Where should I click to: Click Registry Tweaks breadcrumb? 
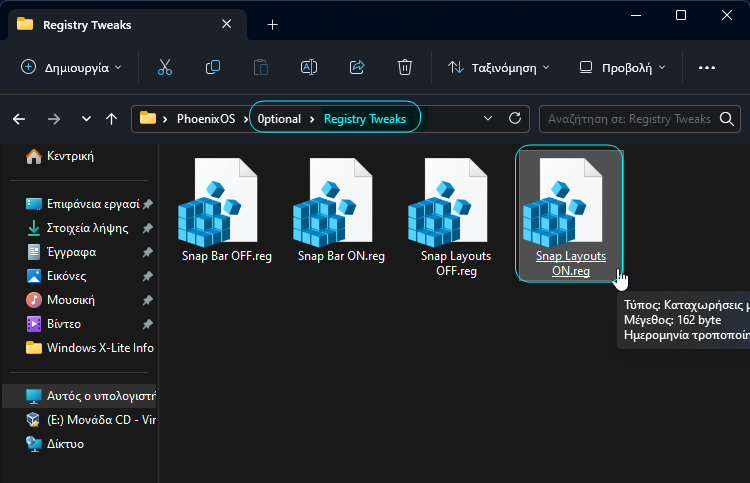365,119
